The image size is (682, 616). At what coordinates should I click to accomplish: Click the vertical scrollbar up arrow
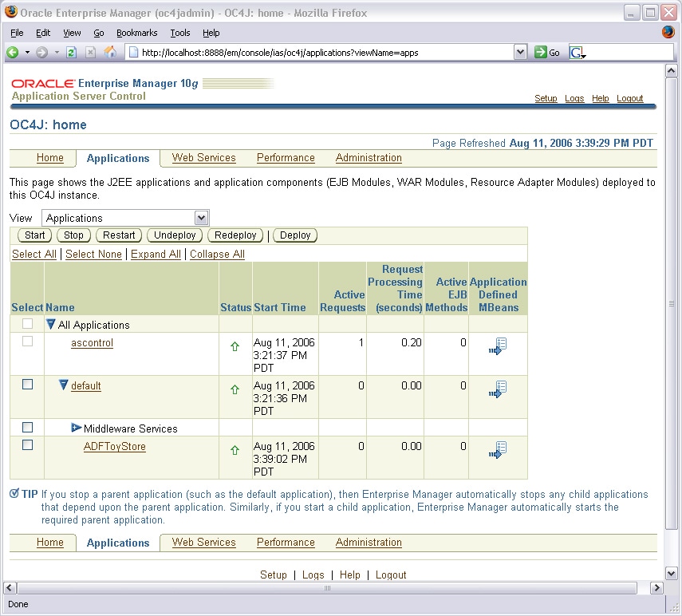[x=671, y=70]
